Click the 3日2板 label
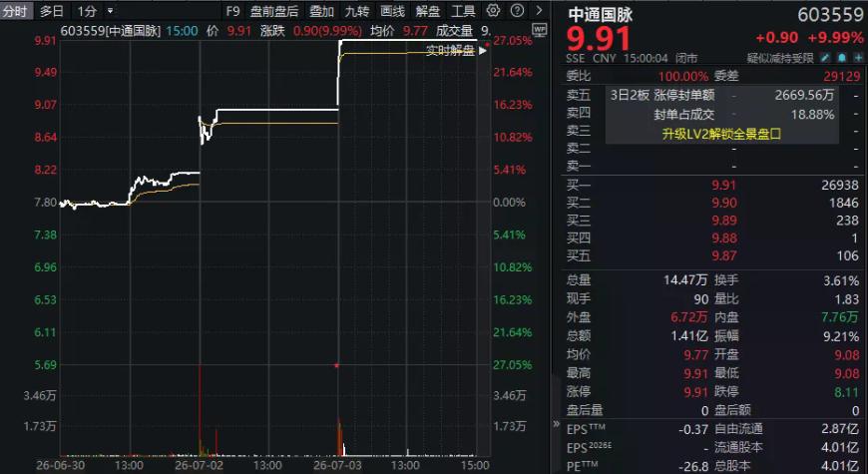868x474 pixels. [630, 95]
